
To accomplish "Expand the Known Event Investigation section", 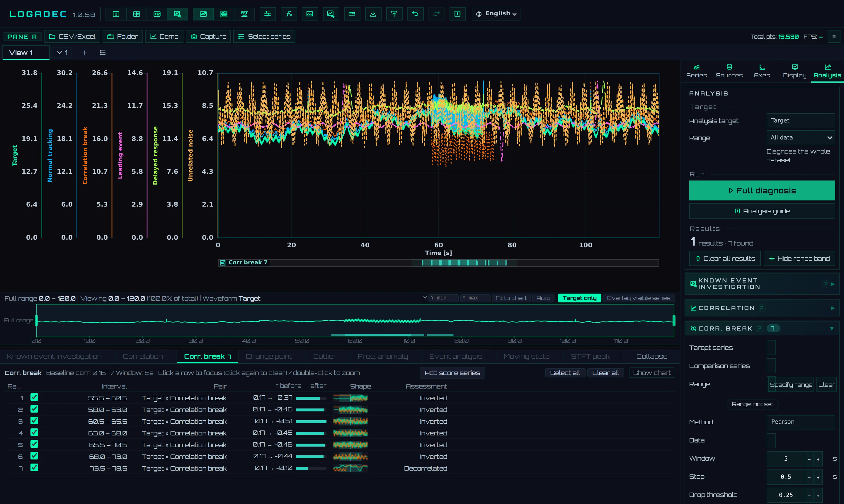I will 762,284.
